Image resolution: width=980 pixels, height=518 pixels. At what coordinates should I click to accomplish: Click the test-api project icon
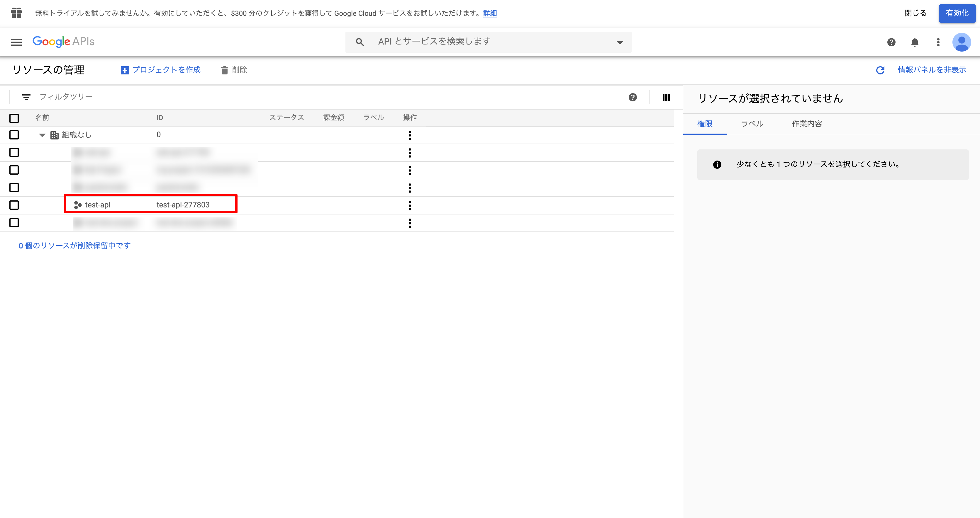[x=78, y=205]
